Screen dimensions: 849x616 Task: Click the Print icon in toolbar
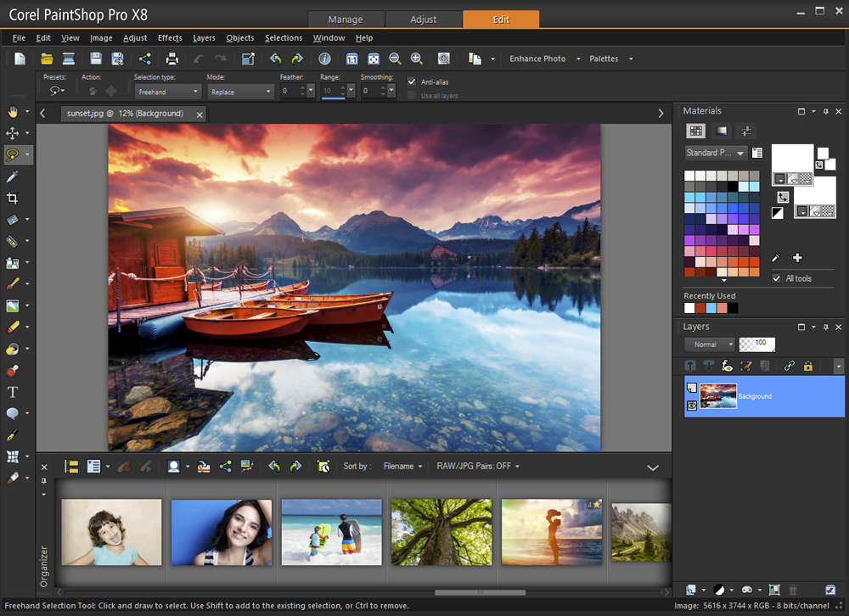click(172, 59)
